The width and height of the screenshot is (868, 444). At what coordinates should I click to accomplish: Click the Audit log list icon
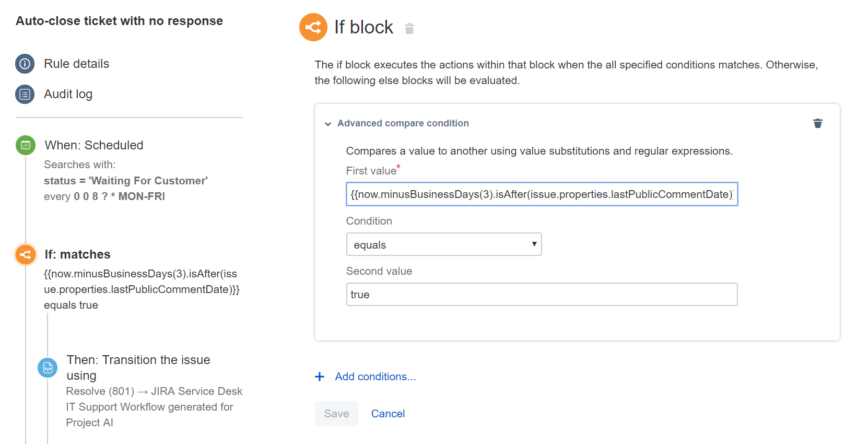pyautogui.click(x=25, y=94)
